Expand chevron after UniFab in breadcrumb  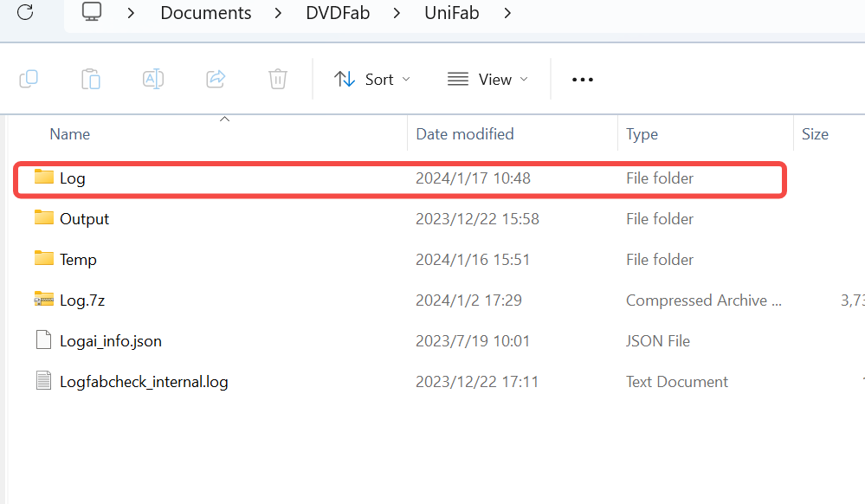(x=507, y=13)
